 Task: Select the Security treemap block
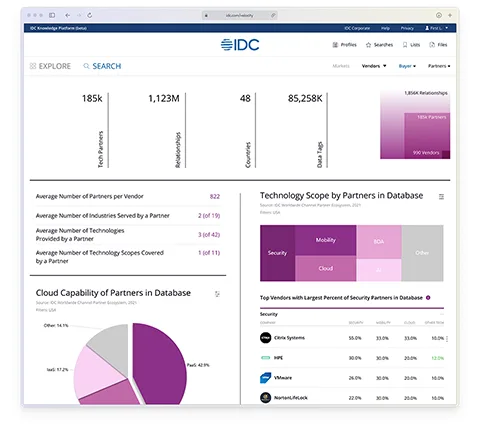coord(277,253)
